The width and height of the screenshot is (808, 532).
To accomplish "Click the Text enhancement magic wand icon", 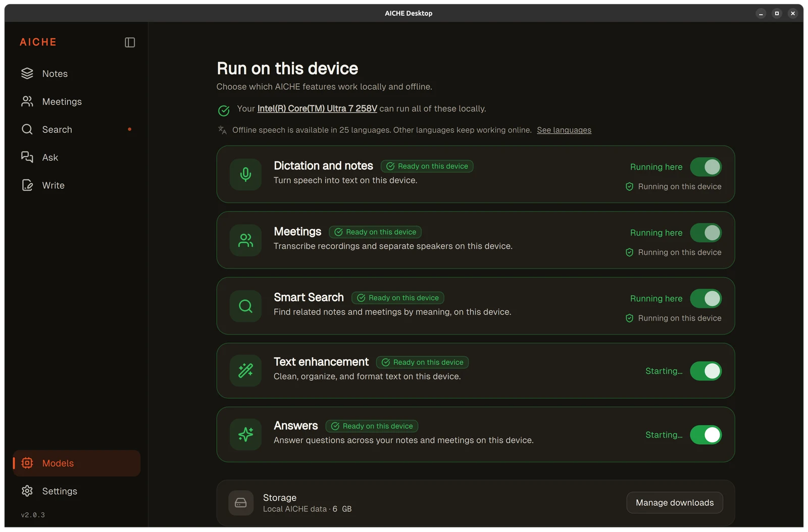I will pyautogui.click(x=245, y=370).
